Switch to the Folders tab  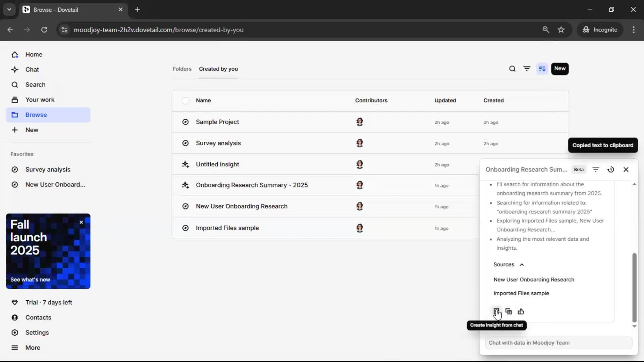(x=182, y=69)
